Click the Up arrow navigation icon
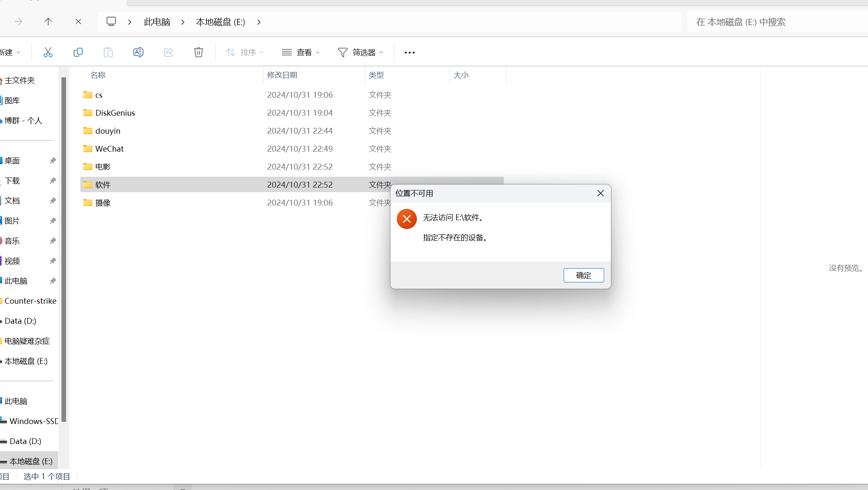The width and height of the screenshot is (868, 490). pos(48,22)
